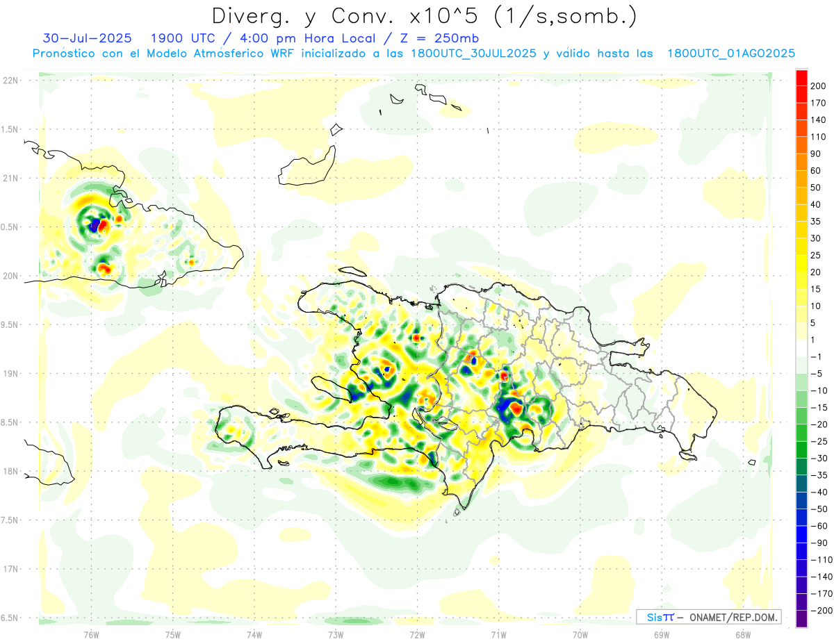Screen dimensions: 834x644
Task: Click the "SisTT" logo text
Action: tap(660, 617)
